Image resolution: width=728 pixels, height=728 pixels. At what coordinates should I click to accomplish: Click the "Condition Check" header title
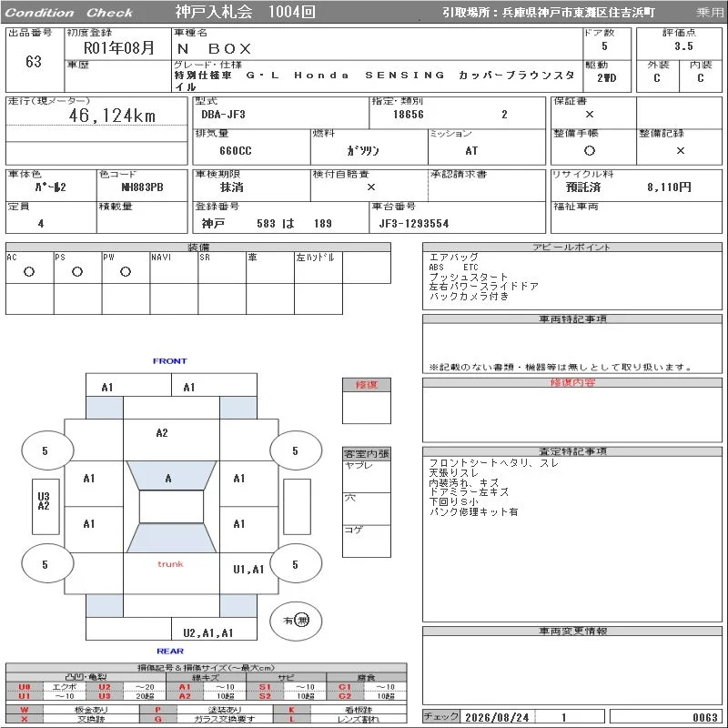click(69, 13)
